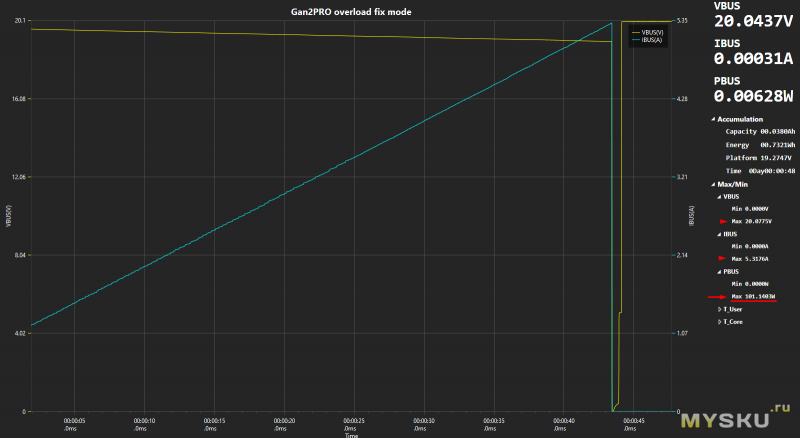Click the PBUS Max 101.1403W row

pyautogui.click(x=753, y=297)
